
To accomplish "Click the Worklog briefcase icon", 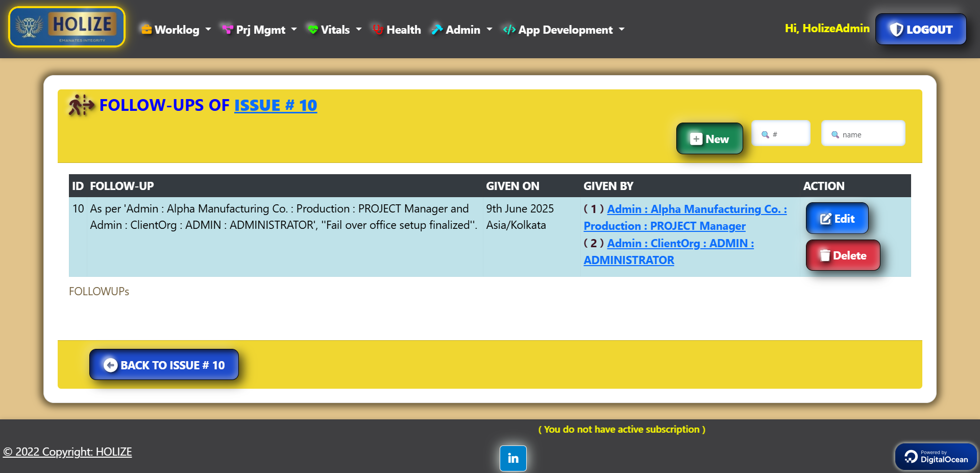I will (146, 30).
